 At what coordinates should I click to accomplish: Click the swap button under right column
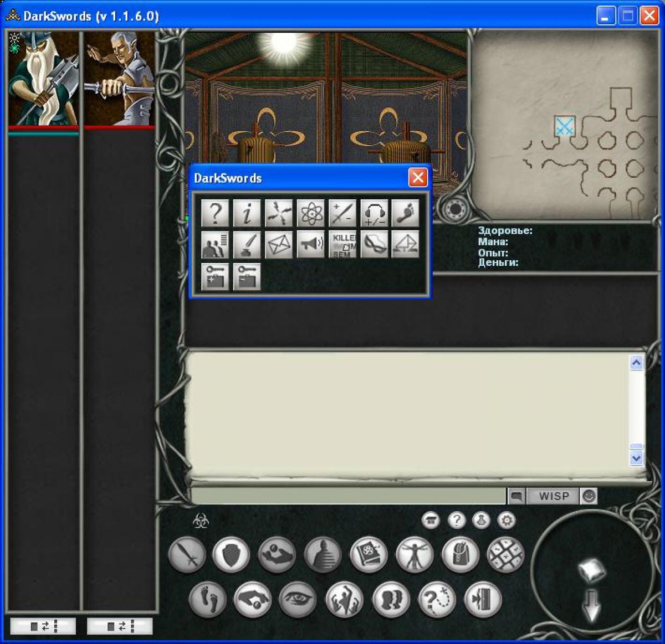pos(120,626)
